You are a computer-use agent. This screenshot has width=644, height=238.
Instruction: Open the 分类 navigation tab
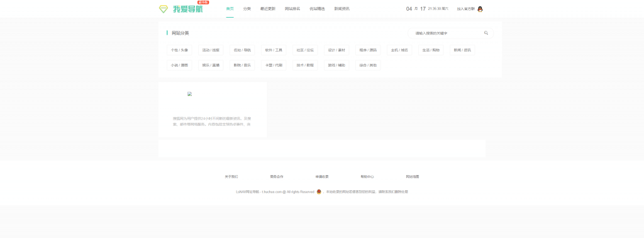click(247, 9)
